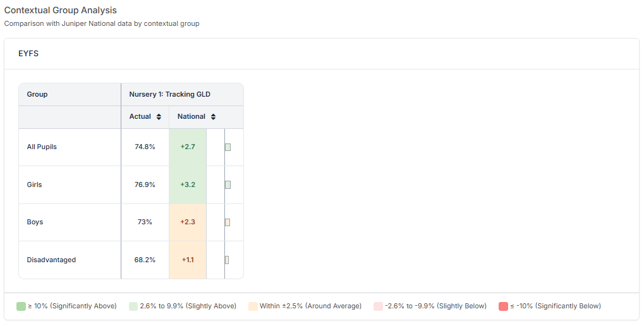The image size is (644, 326).
Task: Click the EYFS section heading
Action: [x=28, y=54]
